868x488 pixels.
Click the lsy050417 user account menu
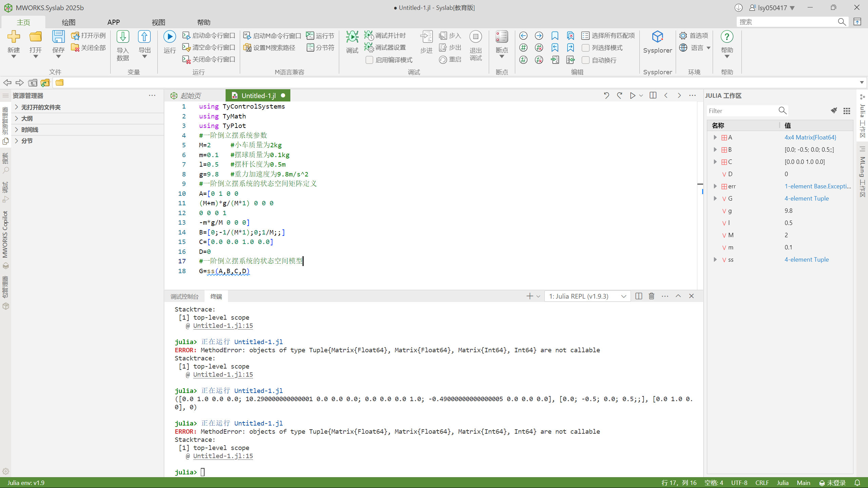coord(772,8)
